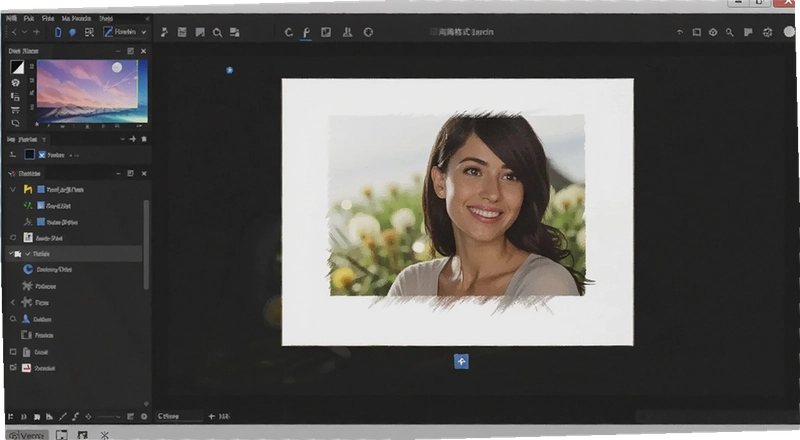Toggle the blue X checkbox in second panel
800x440 pixels.
[42, 155]
